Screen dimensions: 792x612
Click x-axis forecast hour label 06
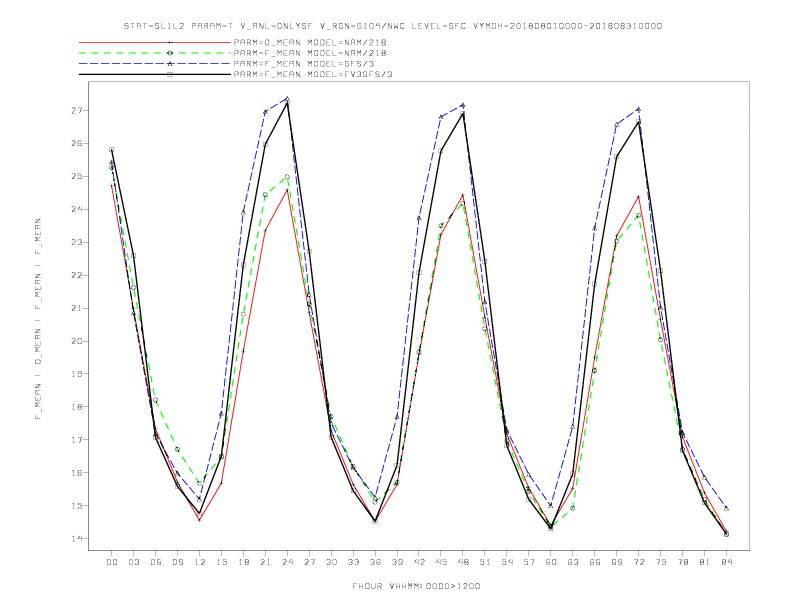[156, 562]
